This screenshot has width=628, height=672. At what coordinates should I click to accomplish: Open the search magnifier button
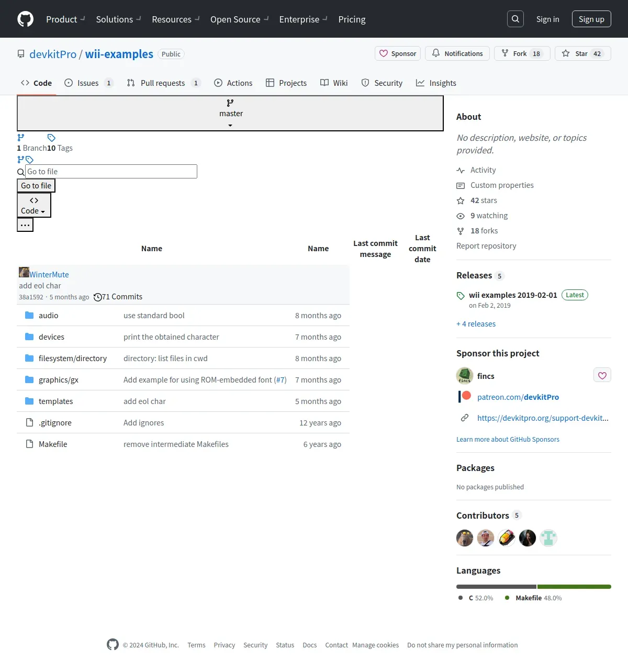[x=515, y=19]
